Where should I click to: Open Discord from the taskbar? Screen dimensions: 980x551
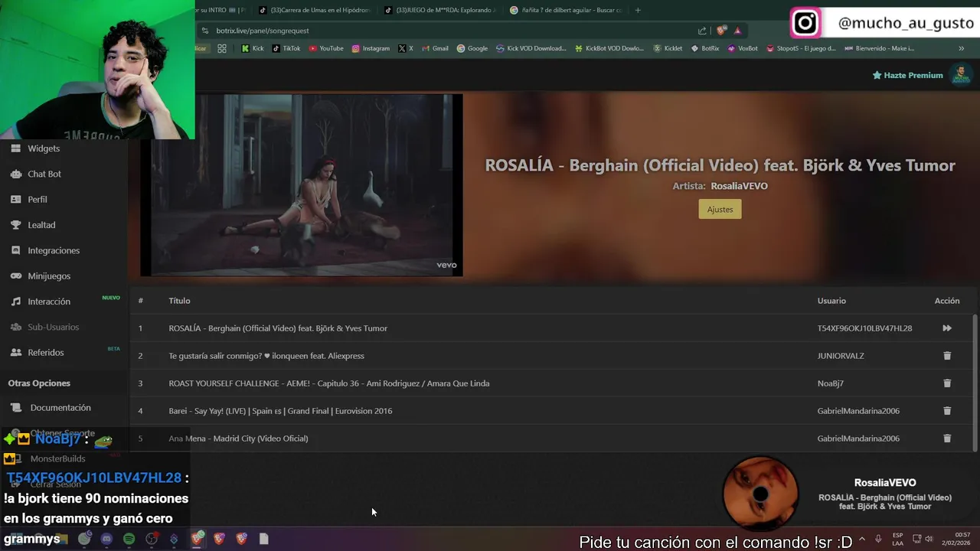tap(106, 539)
